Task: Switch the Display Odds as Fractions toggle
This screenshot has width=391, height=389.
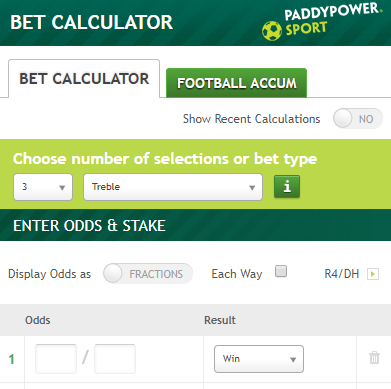Action: pyautogui.click(x=148, y=274)
